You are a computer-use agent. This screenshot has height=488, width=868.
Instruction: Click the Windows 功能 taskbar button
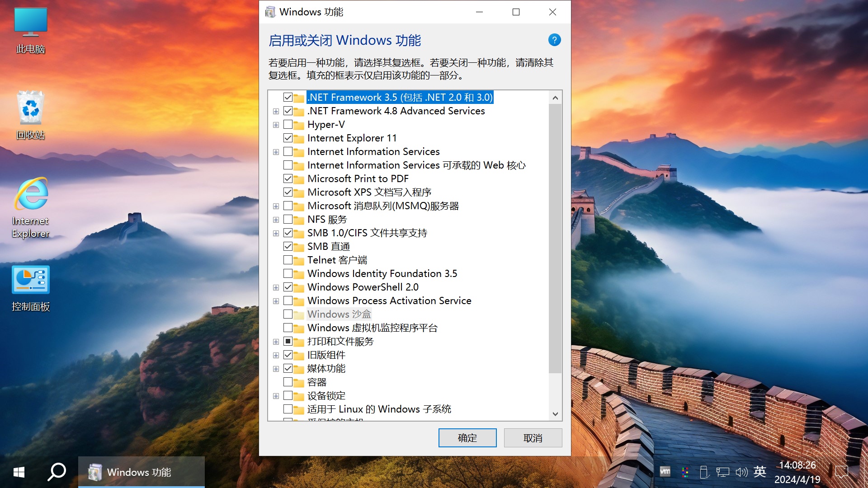(142, 472)
